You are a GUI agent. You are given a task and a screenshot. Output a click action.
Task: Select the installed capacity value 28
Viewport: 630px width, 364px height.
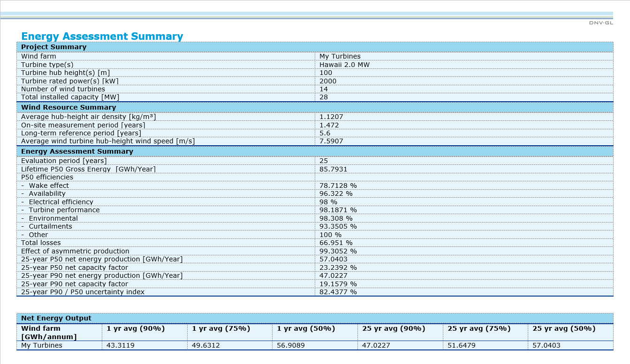(324, 97)
